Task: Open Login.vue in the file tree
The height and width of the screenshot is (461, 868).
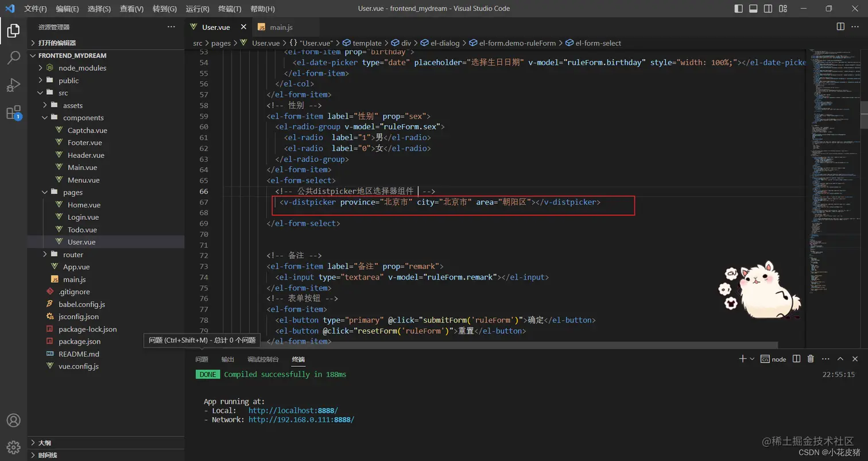Action: pyautogui.click(x=83, y=217)
